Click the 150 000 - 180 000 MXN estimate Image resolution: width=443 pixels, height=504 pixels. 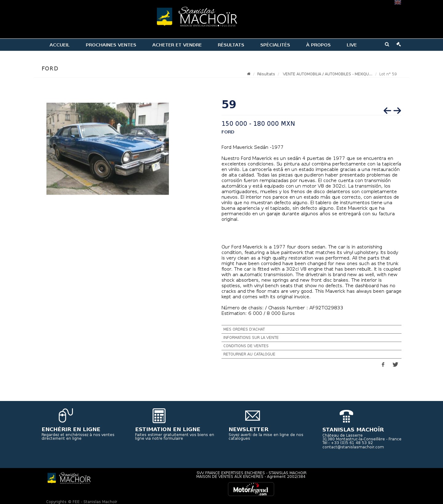click(x=258, y=124)
